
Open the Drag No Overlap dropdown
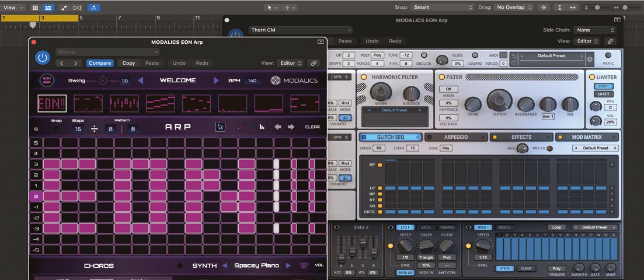[x=514, y=8]
